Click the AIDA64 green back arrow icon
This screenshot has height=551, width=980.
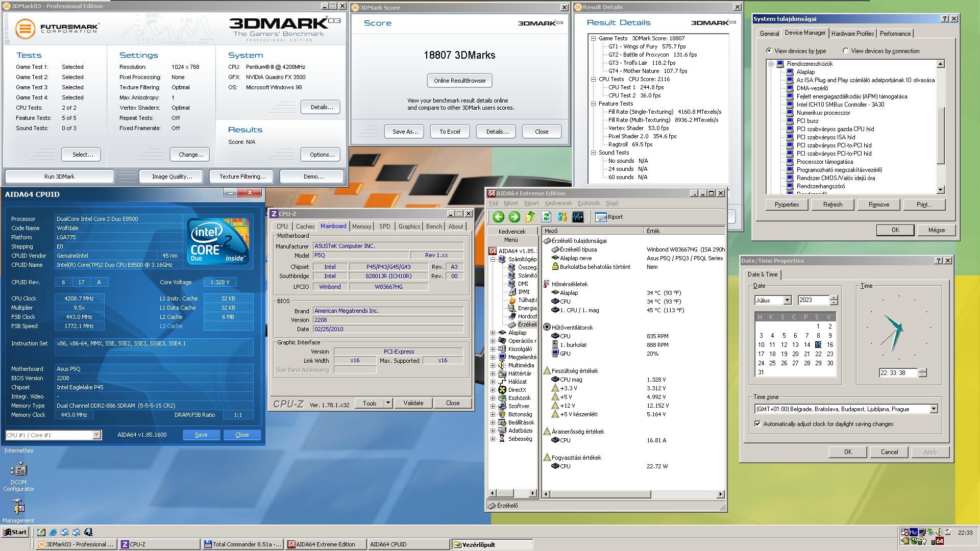point(498,217)
